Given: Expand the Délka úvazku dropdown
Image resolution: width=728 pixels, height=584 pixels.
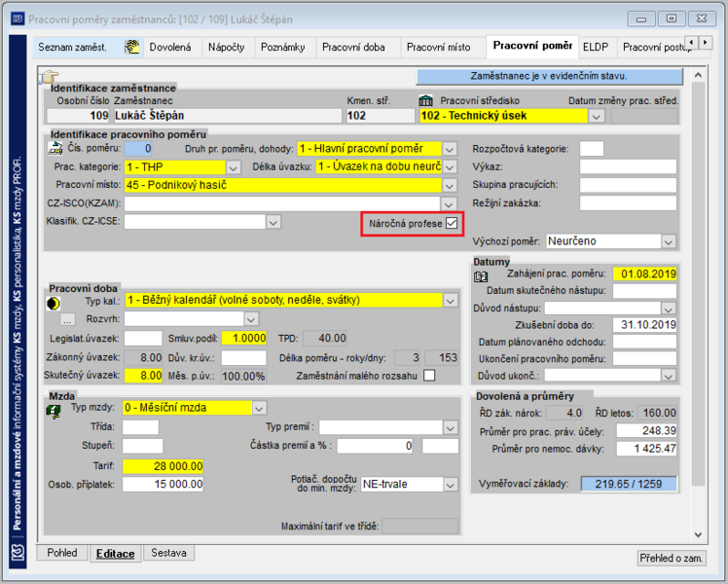Looking at the screenshot, I should tap(449, 167).
